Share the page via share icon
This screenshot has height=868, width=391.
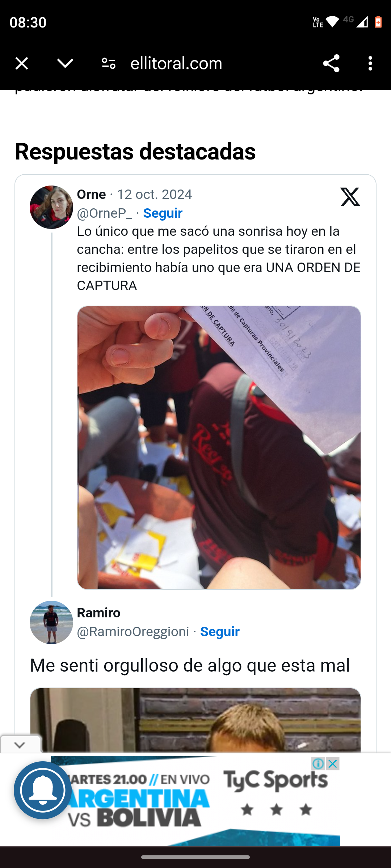pos(331,64)
